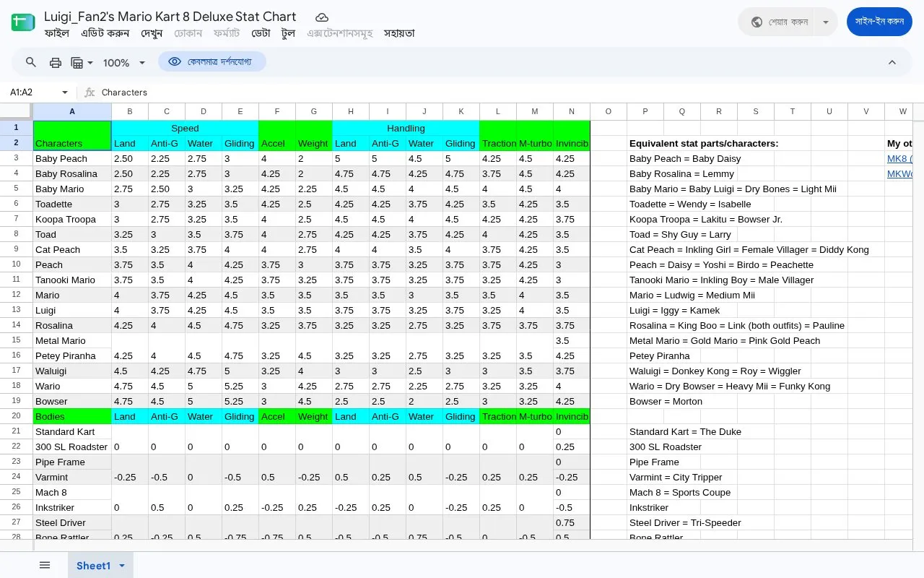Select the fx formula icon

[x=90, y=92]
